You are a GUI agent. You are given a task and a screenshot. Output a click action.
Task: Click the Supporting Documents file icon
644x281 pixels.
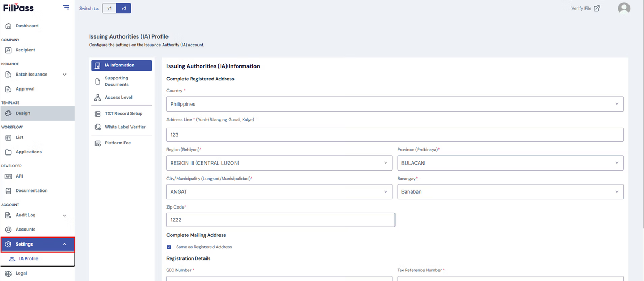(98, 82)
